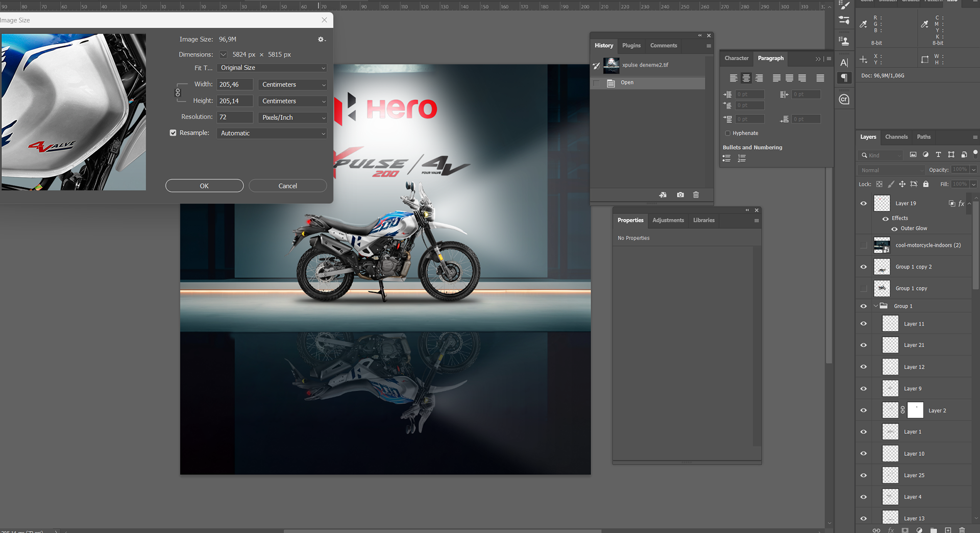This screenshot has width=980, height=533.
Task: Filter layers by type layers icon
Action: click(x=938, y=155)
